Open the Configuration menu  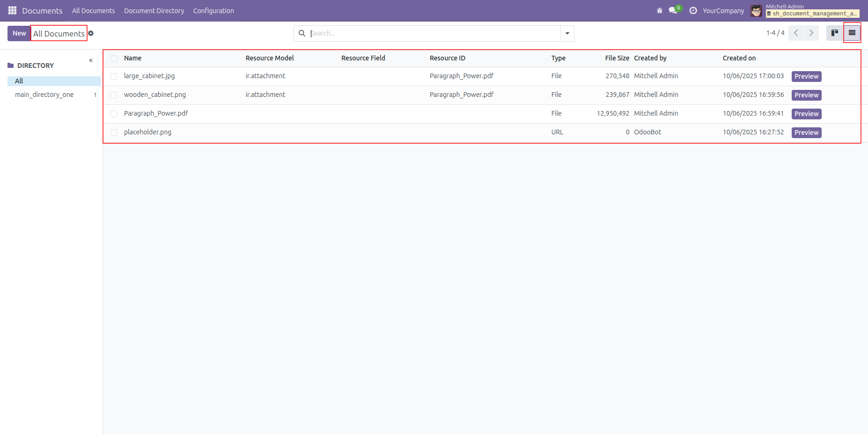[213, 11]
